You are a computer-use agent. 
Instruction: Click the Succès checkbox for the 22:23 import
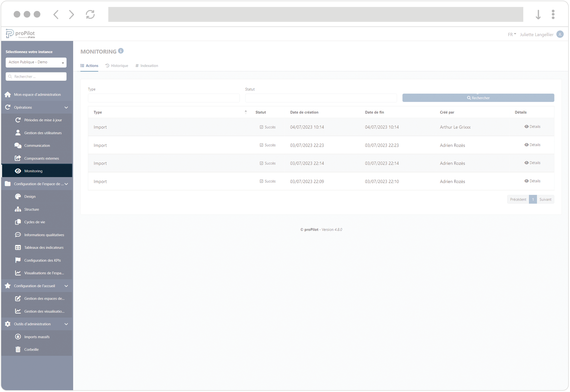[261, 145]
